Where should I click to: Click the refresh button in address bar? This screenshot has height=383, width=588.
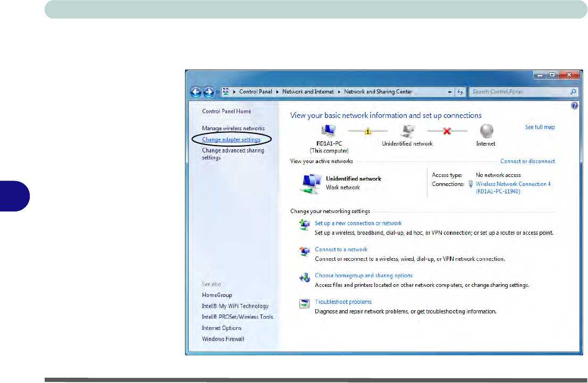click(x=460, y=92)
